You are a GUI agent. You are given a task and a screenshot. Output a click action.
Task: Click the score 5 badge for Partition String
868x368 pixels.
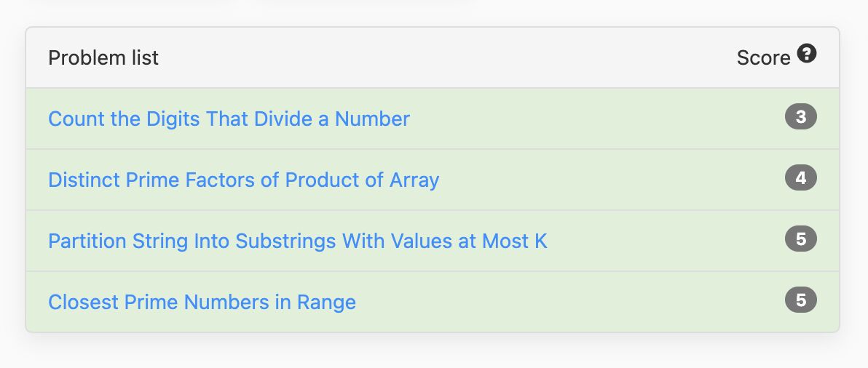(x=800, y=239)
